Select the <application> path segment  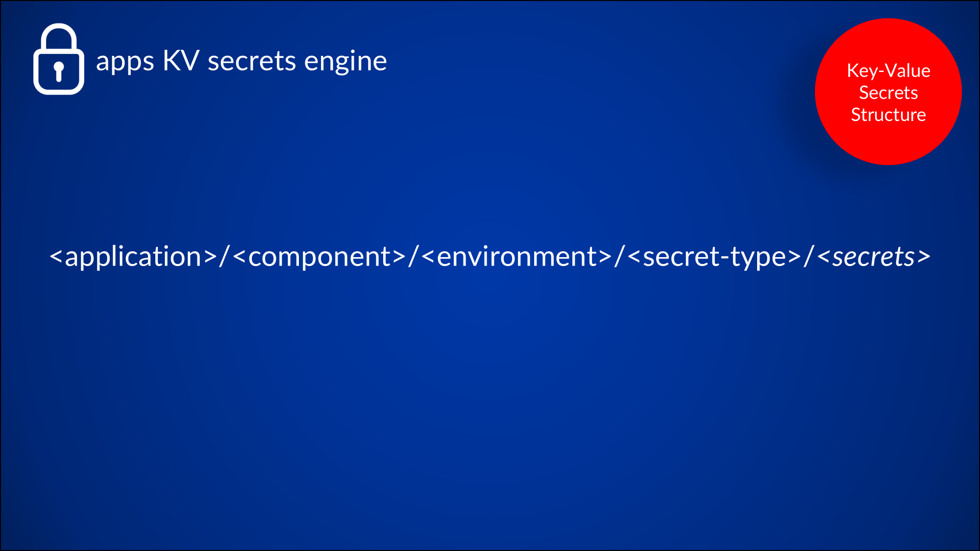(x=133, y=257)
